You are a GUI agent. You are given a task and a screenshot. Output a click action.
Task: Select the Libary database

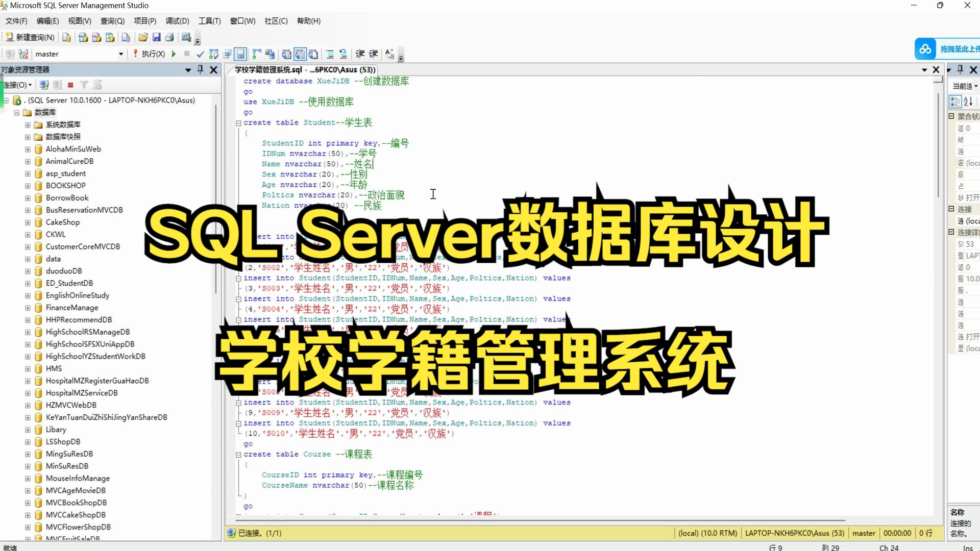point(56,430)
